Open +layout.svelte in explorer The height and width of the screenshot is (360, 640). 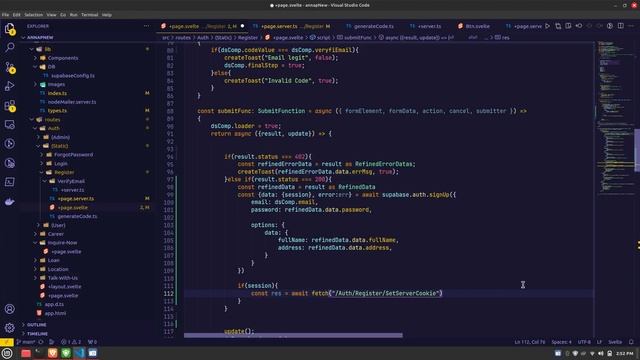61,287
